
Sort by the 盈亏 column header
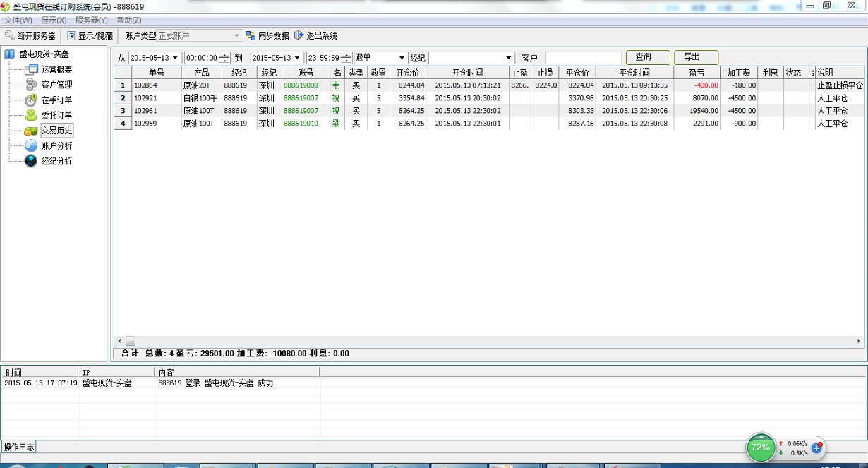click(x=697, y=73)
